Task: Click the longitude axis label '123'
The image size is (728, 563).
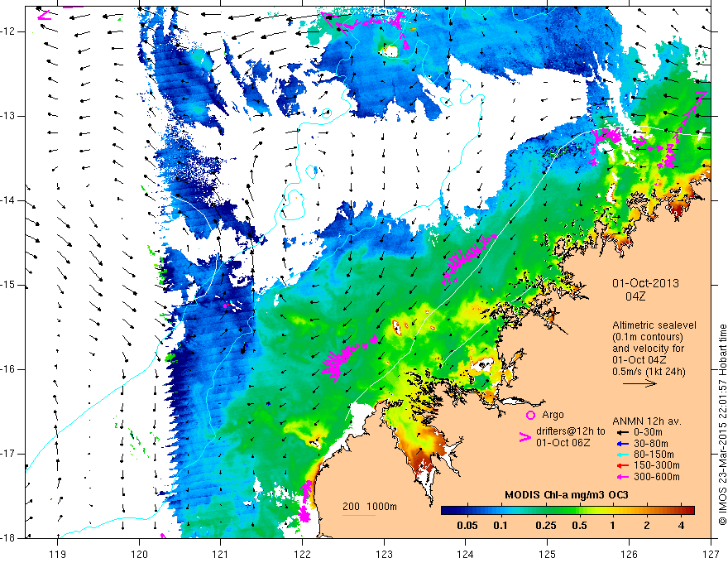Action: (384, 554)
